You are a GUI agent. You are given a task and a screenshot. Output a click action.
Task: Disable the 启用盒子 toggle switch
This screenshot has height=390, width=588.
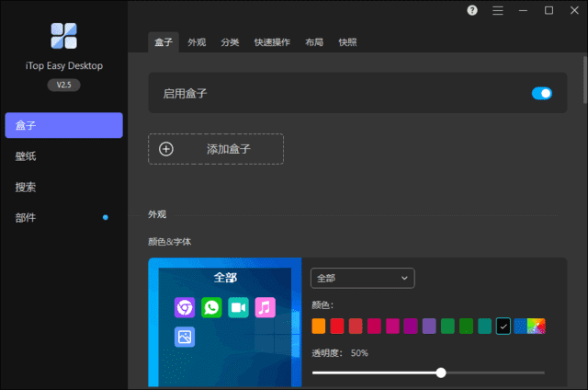point(541,93)
